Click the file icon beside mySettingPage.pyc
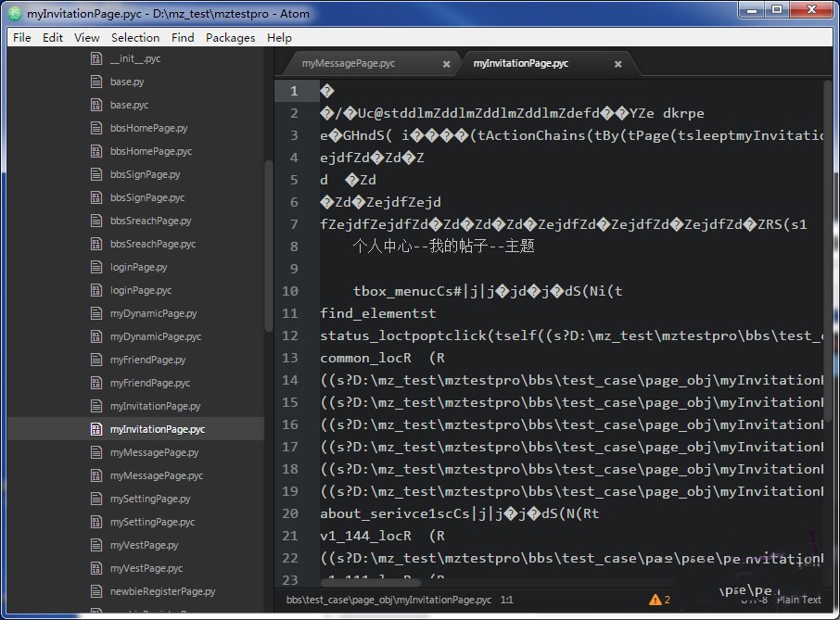840x620 pixels. (x=95, y=522)
